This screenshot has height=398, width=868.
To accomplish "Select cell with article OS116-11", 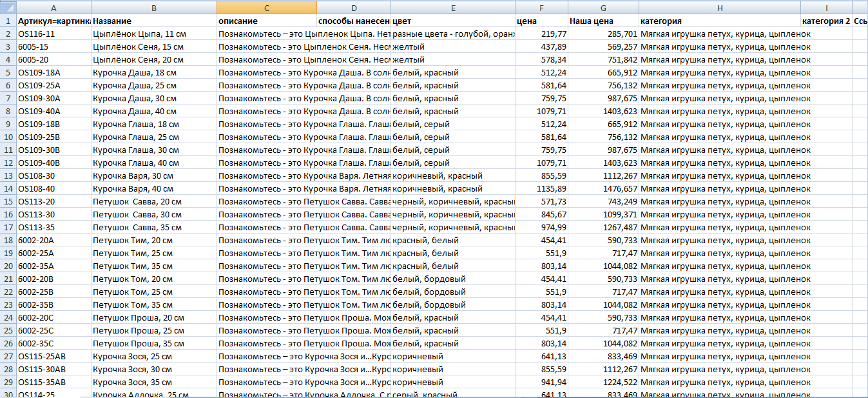I will 53,34.
